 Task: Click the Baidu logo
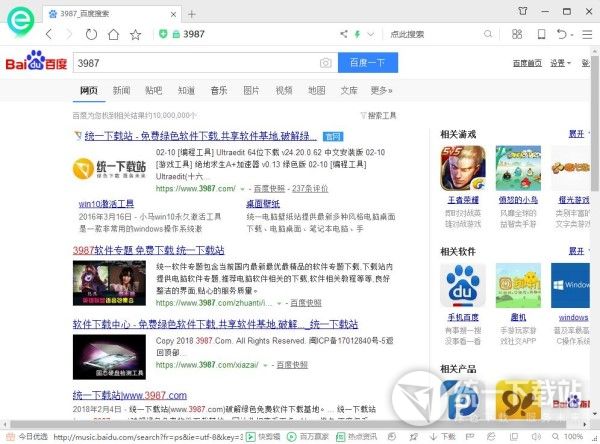pos(36,61)
